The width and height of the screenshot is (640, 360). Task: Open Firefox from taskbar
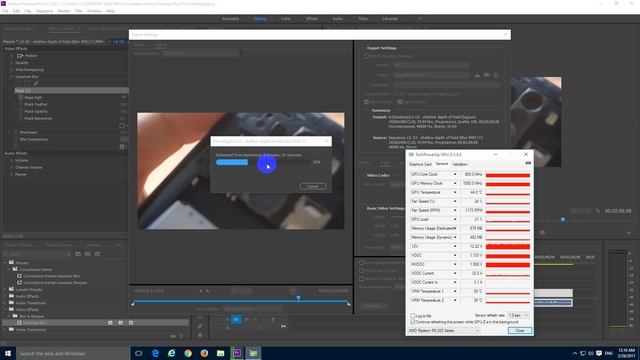(204, 353)
